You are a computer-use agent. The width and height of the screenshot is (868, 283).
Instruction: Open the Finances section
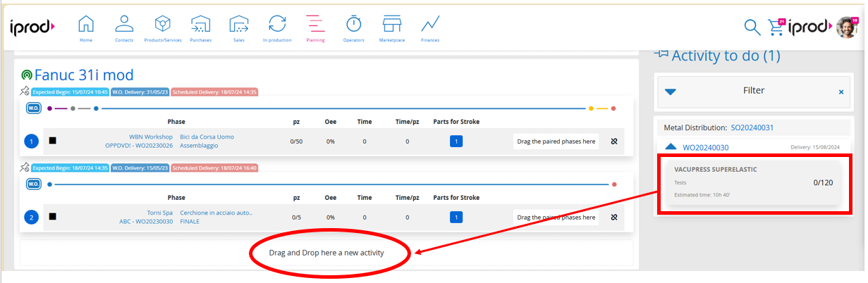[430, 28]
